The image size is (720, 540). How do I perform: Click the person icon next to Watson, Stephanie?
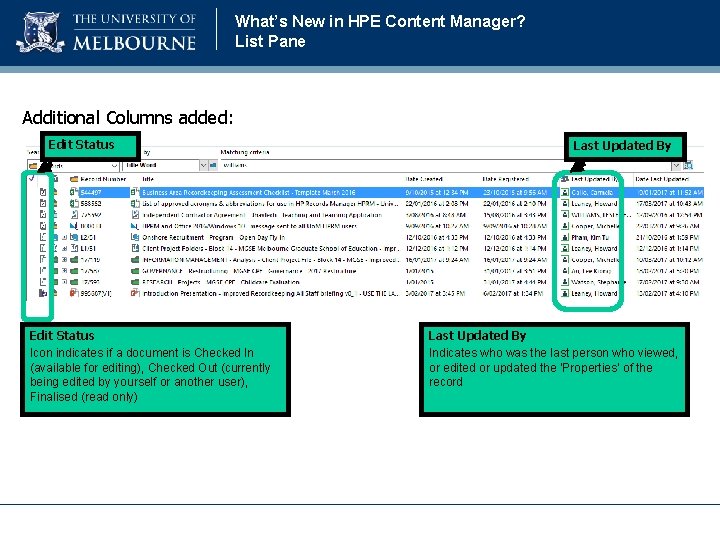point(565,282)
